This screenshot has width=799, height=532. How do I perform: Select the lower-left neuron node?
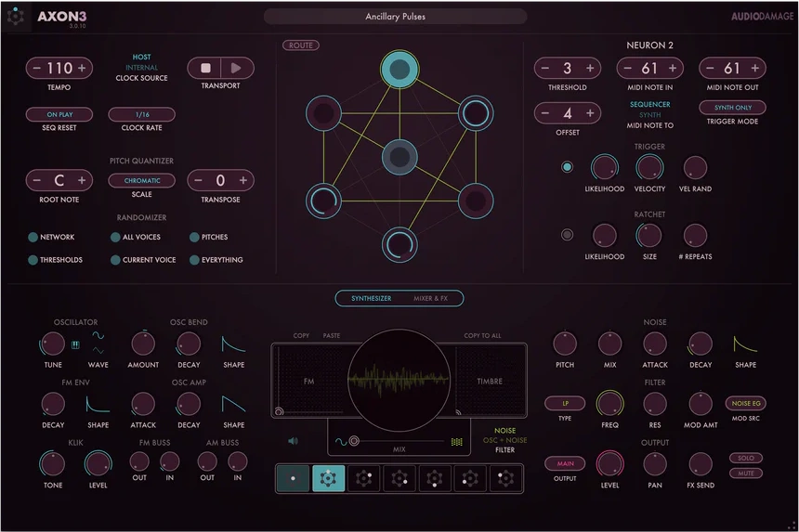pyautogui.click(x=323, y=201)
